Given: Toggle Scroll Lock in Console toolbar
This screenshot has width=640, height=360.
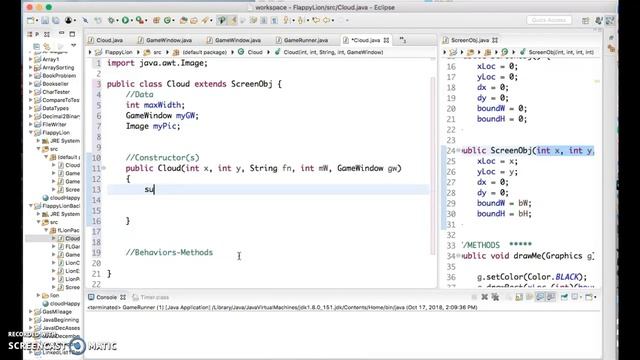Looking at the screenshot, I should pos(519,297).
